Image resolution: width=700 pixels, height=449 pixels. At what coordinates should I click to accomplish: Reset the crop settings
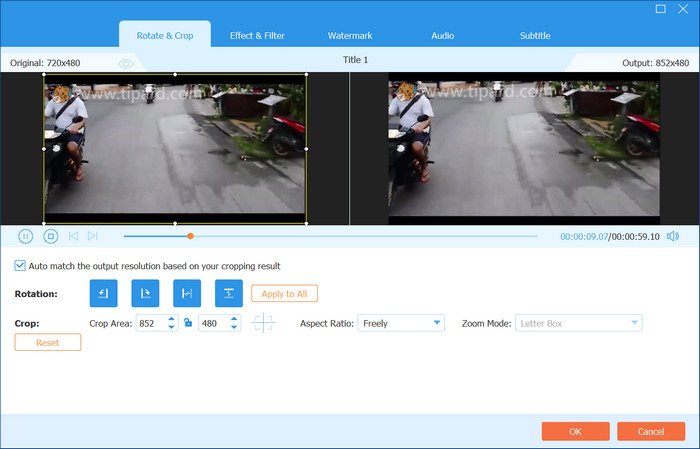pyautogui.click(x=48, y=342)
